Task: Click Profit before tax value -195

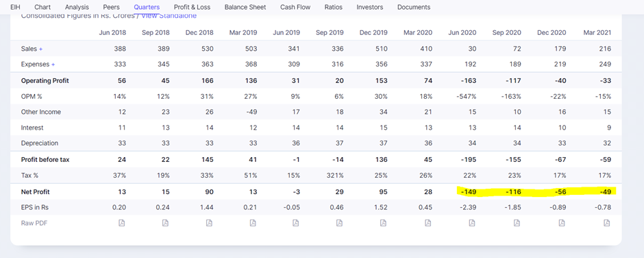Action: tap(469, 159)
